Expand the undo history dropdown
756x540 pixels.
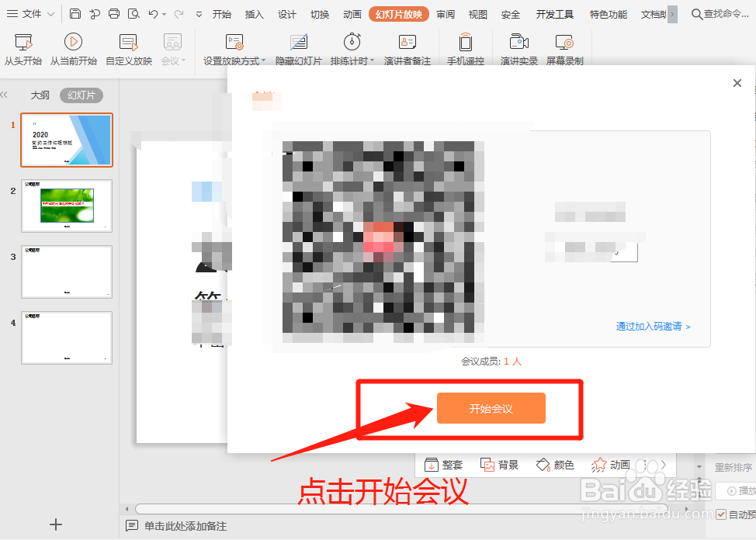pyautogui.click(x=165, y=15)
